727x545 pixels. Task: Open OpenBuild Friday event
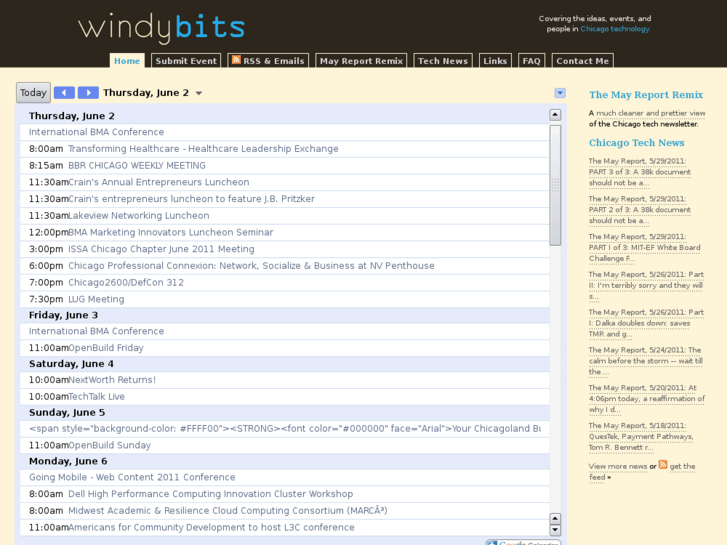pos(106,348)
